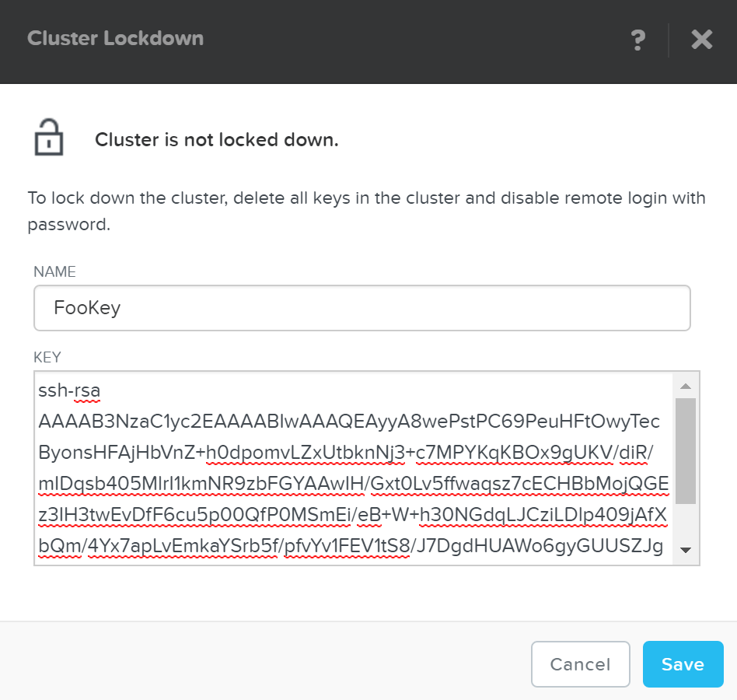Viewport: 737px width, 700px height.
Task: Click inside the NAME input field
Action: (362, 308)
